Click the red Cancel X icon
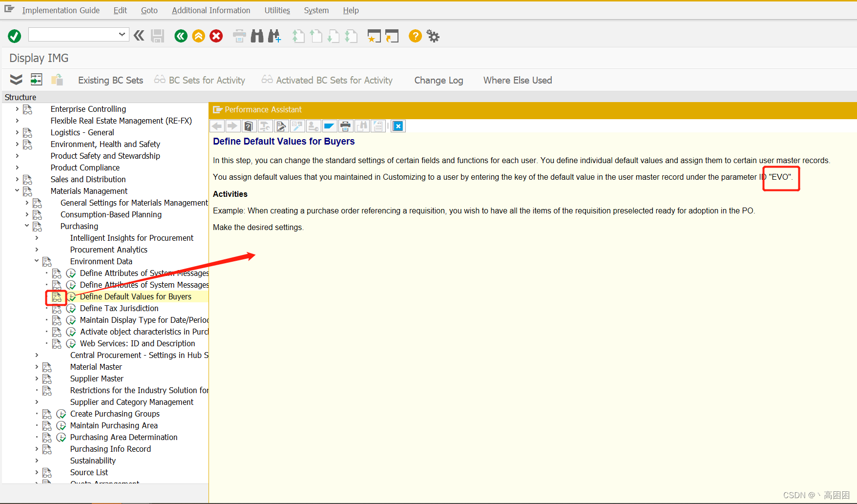Screen dimensions: 857x504 pyautogui.click(x=216, y=36)
